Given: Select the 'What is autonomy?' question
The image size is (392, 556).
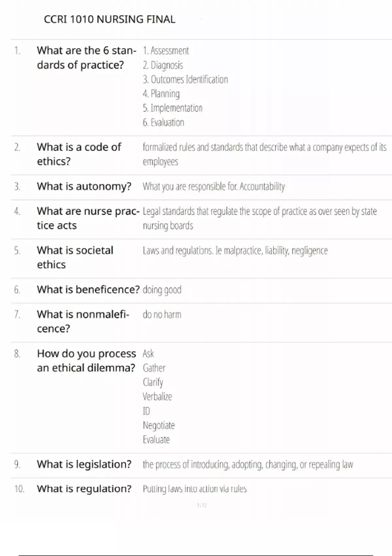Looking at the screenshot, I should pyautogui.click(x=84, y=186).
